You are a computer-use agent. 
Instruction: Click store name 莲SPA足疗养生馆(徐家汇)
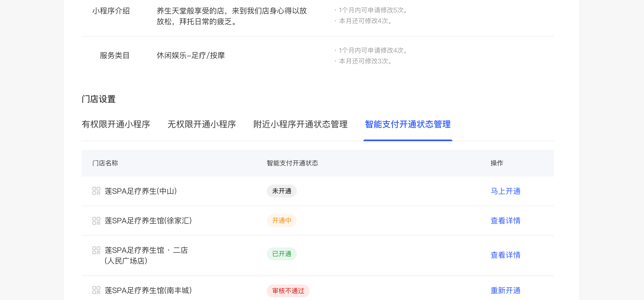148,221
